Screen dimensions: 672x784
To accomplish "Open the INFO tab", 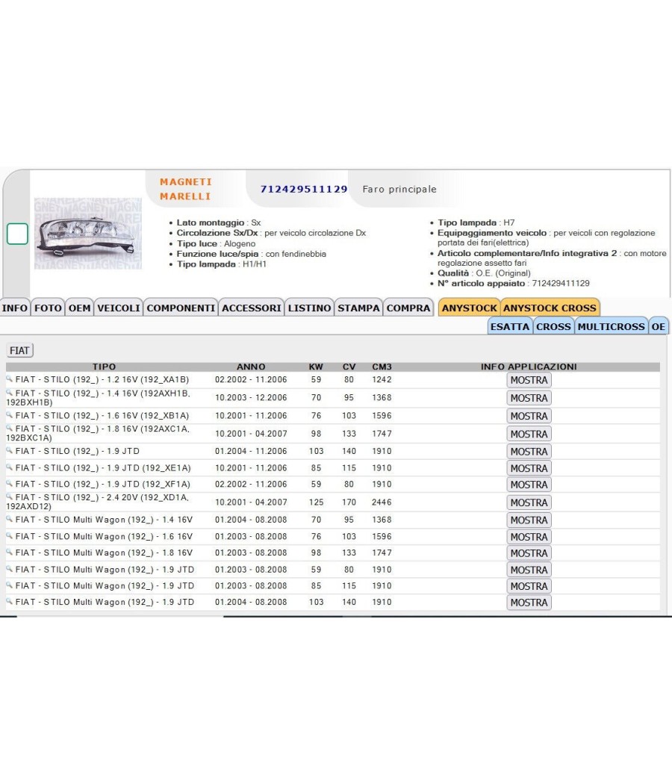I will click(14, 308).
